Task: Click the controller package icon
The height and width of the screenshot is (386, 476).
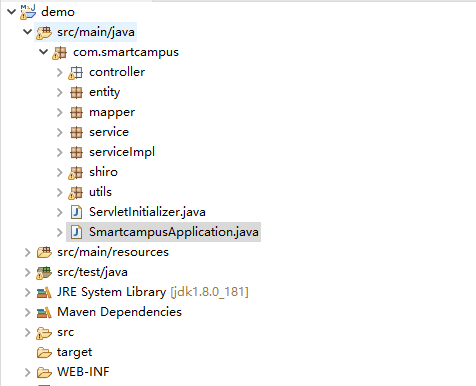Action: 76,72
